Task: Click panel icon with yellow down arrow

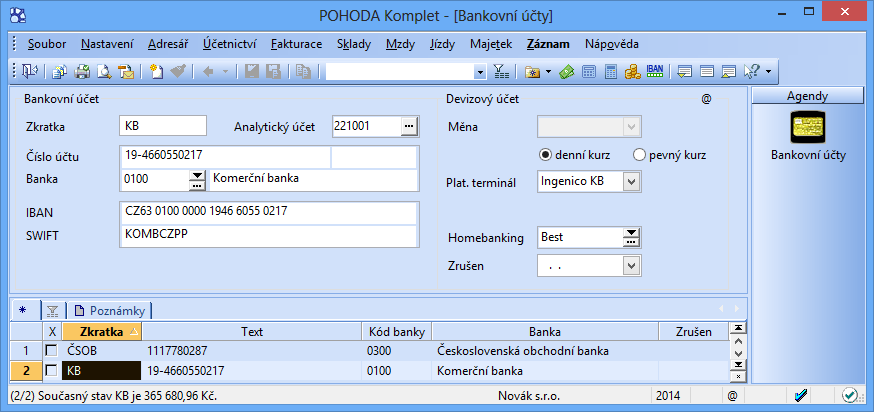Action: (x=685, y=71)
